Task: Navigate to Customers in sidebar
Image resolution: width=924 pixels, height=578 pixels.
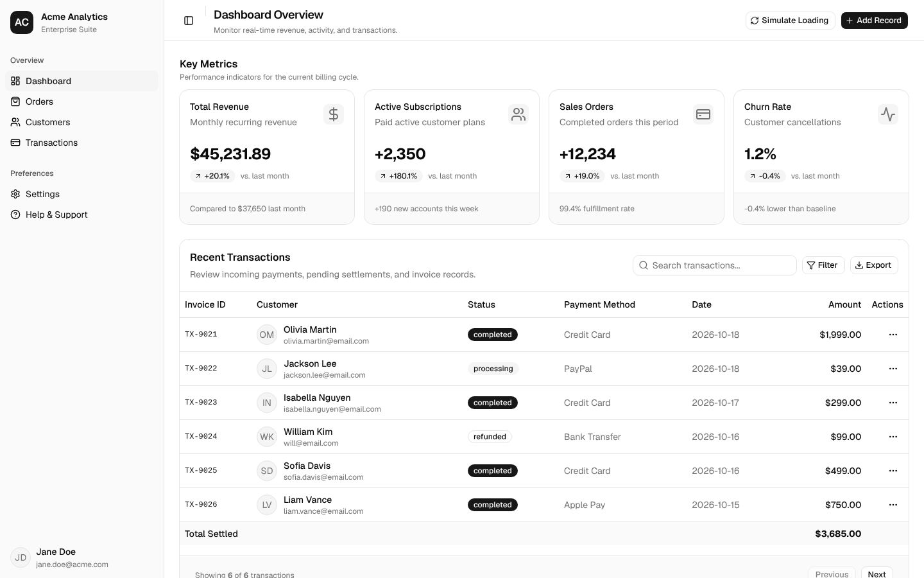Action: click(x=81, y=122)
